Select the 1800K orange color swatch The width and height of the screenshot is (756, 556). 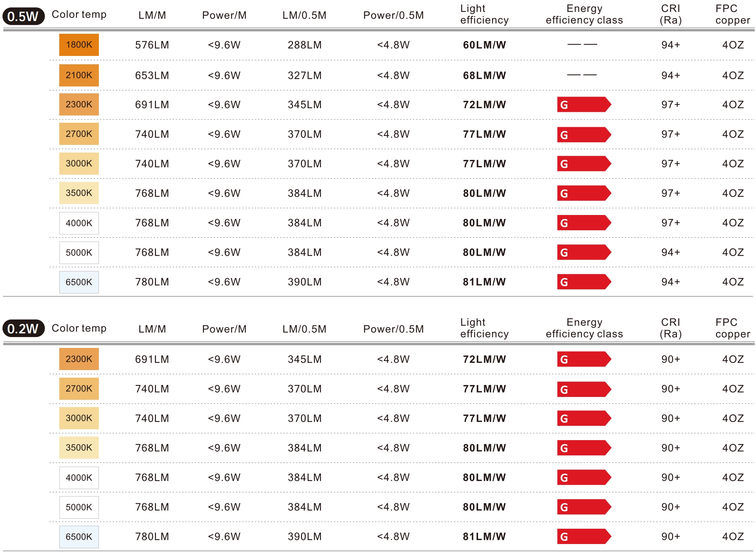tap(79, 45)
